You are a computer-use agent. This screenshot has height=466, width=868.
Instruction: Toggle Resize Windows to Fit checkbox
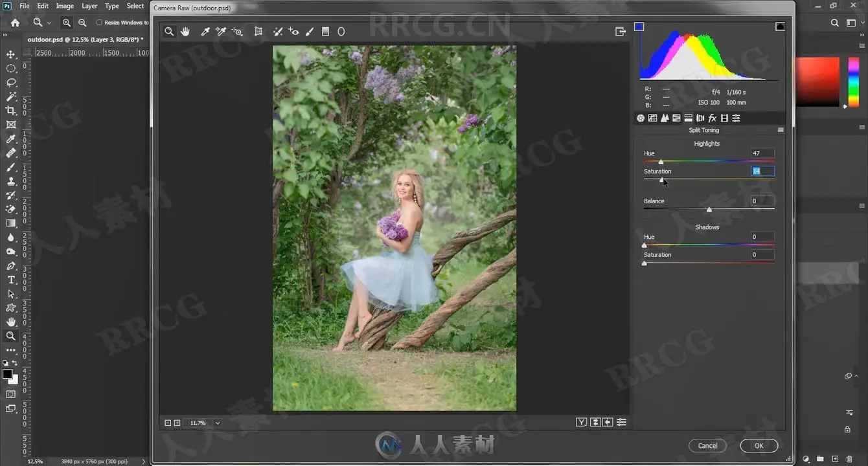click(99, 23)
